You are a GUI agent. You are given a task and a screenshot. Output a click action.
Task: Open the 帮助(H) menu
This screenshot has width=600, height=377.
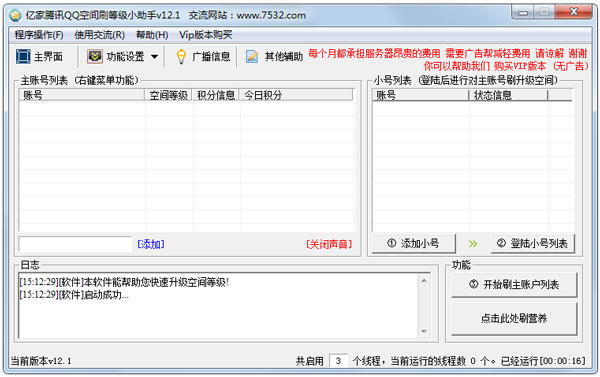(152, 35)
